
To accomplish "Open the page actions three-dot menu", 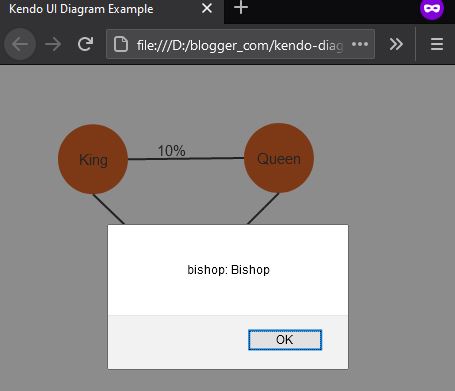I will click(360, 44).
